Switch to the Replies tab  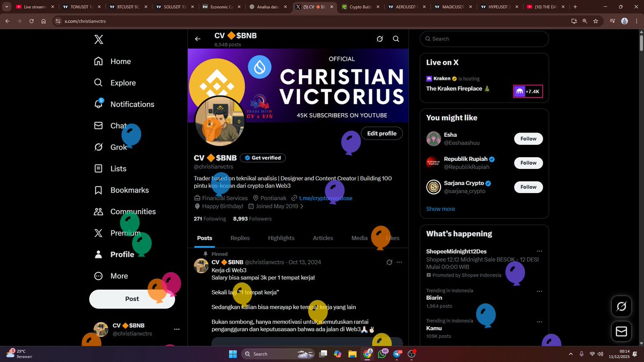click(240, 238)
